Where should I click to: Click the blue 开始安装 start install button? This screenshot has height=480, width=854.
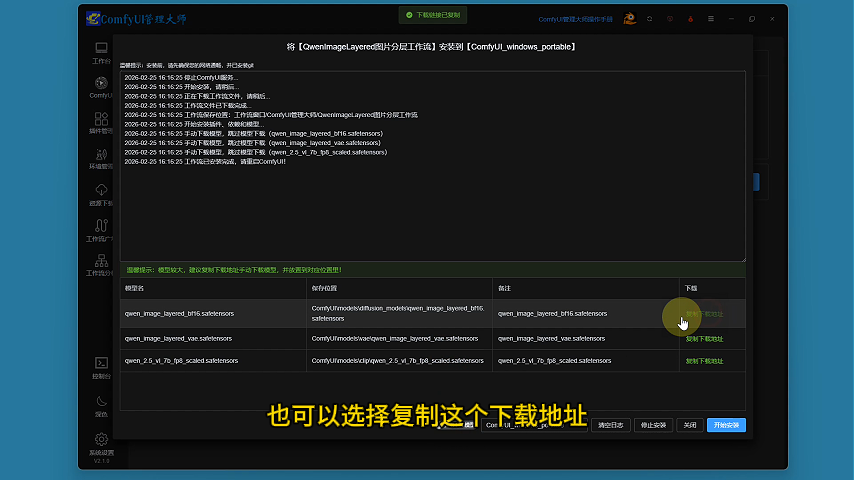tap(726, 425)
